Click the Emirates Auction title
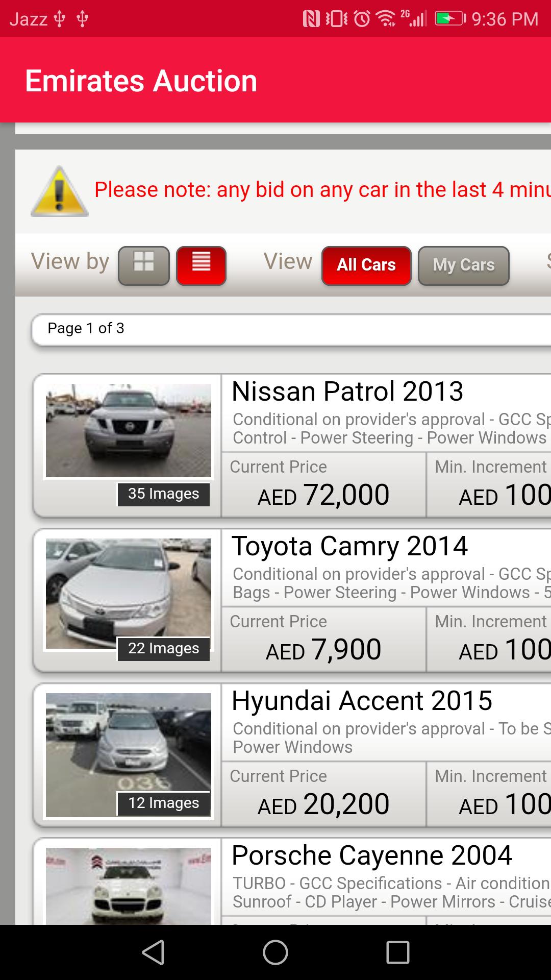Viewport: 551px width, 980px height. [x=141, y=81]
